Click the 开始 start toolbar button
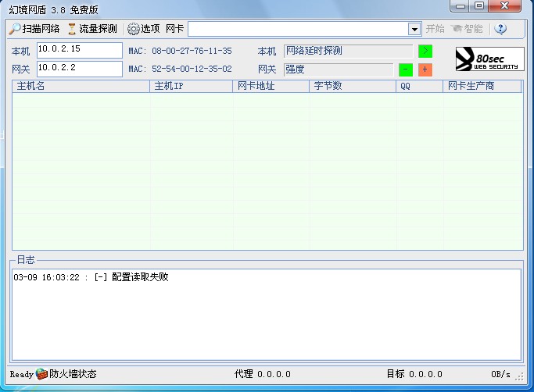The width and height of the screenshot is (534, 392). click(435, 29)
